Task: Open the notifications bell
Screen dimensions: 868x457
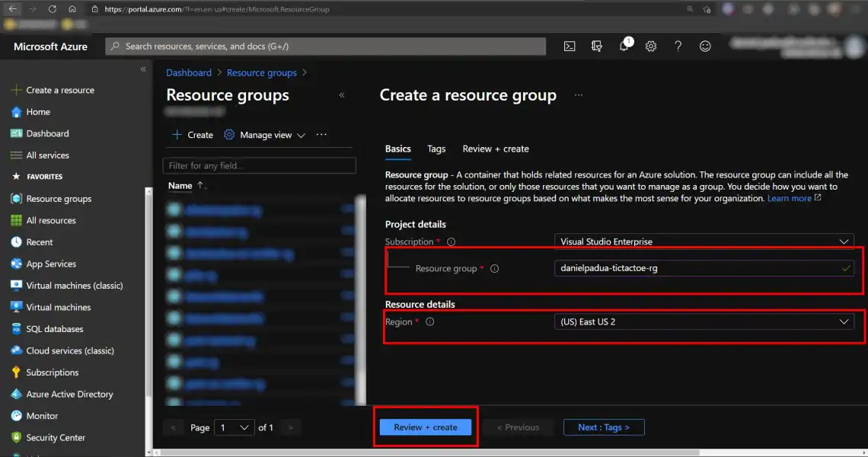Action: (624, 46)
